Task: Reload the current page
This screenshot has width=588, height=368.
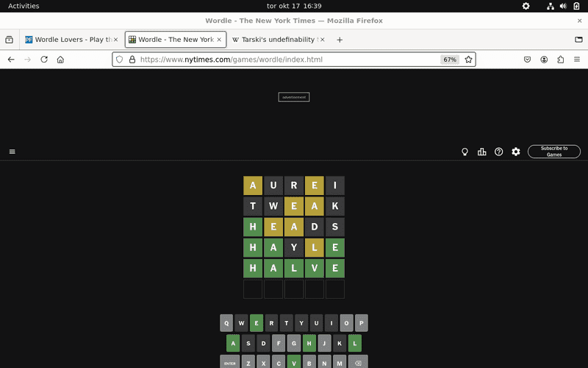Action: 44,60
